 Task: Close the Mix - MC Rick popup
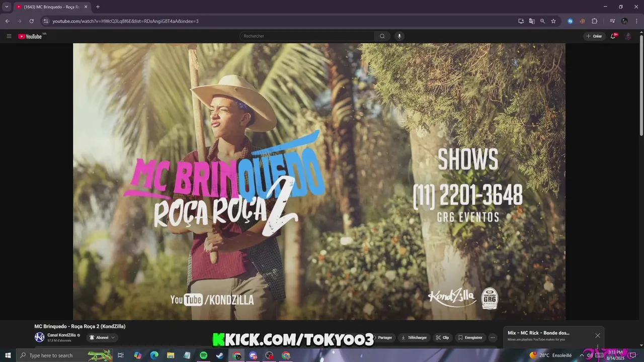click(x=598, y=335)
